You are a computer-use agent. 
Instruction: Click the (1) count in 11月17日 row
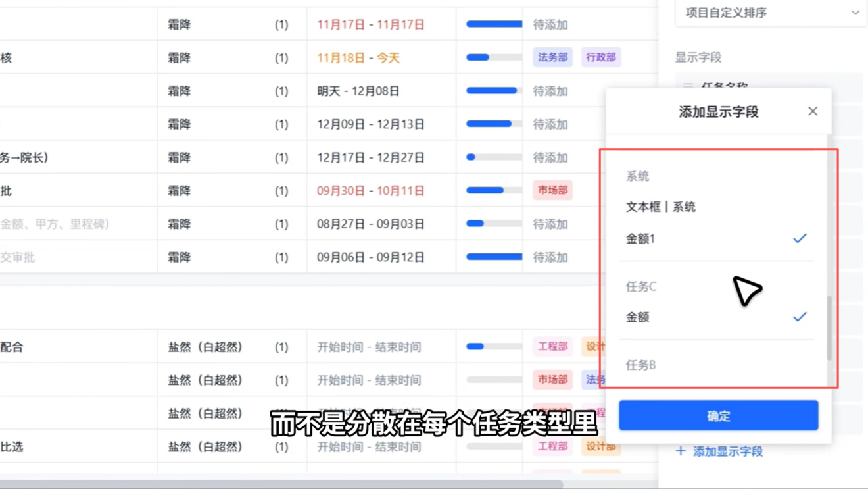[281, 24]
